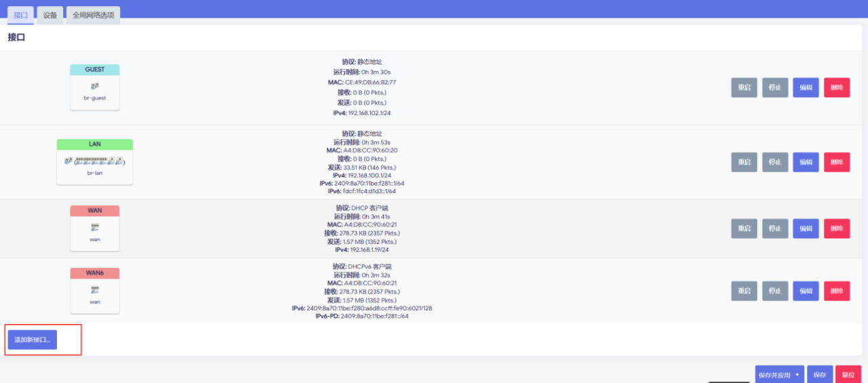Open the 全局网络选项 tab
Screen dimensions: 868x383
tap(94, 15)
